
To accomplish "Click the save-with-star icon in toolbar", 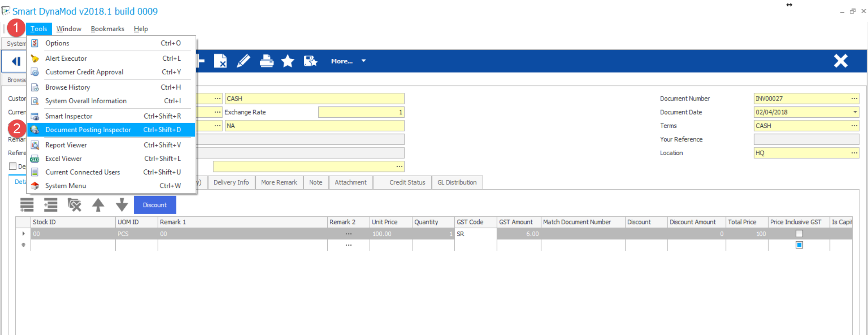I will (310, 61).
